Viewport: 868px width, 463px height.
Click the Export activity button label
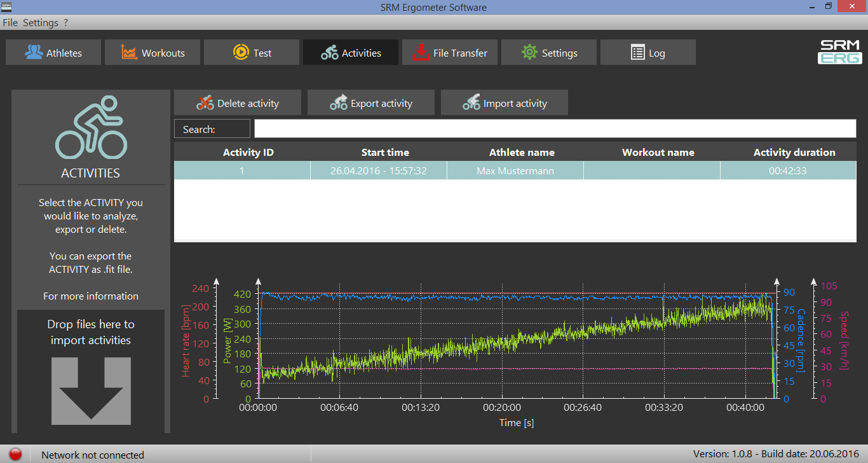(x=381, y=104)
